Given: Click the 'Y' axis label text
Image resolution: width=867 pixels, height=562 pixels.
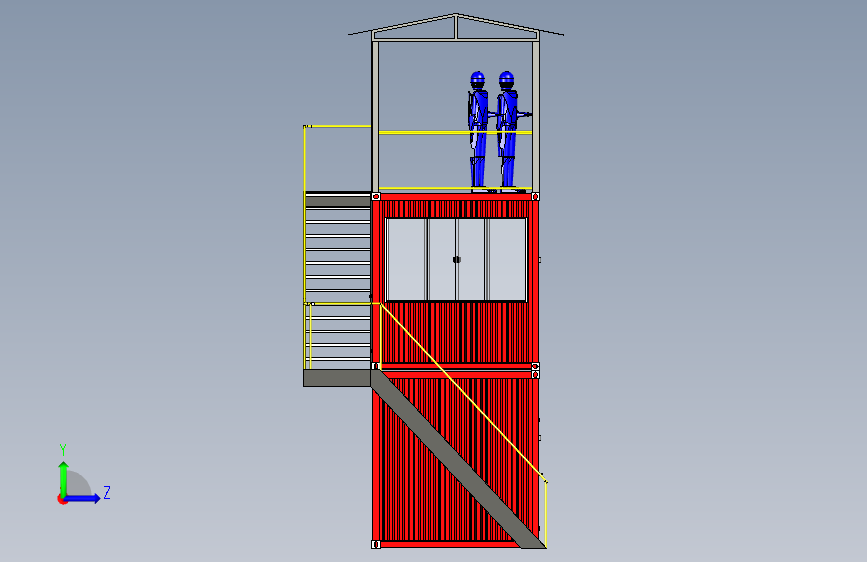Looking at the screenshot, I should pos(63,449).
